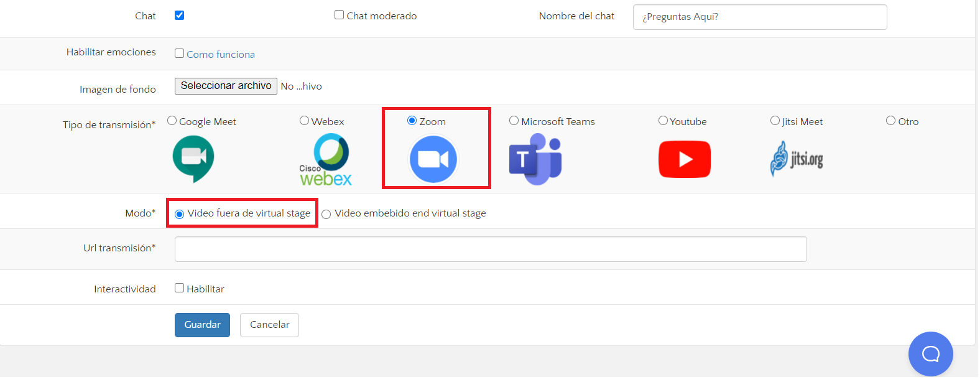Choose Video fuera de virtual stage mode
980x382 pixels.
click(179, 214)
